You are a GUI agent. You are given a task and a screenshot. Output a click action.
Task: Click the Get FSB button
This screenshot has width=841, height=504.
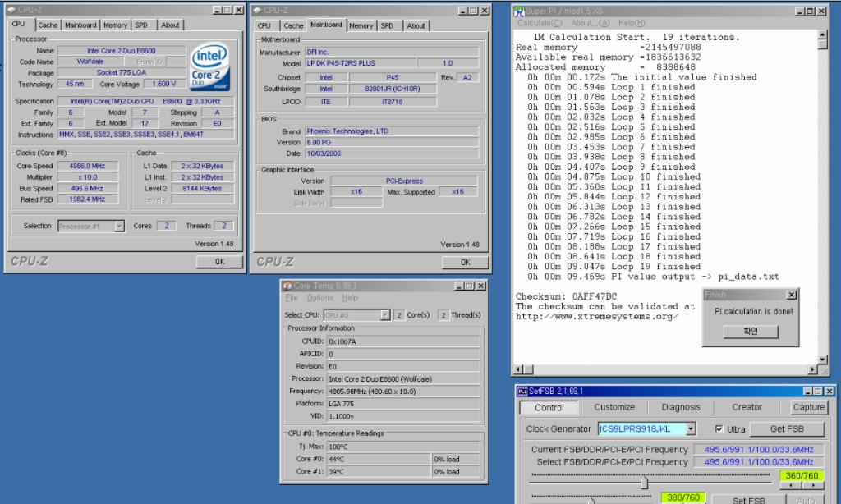point(787,429)
